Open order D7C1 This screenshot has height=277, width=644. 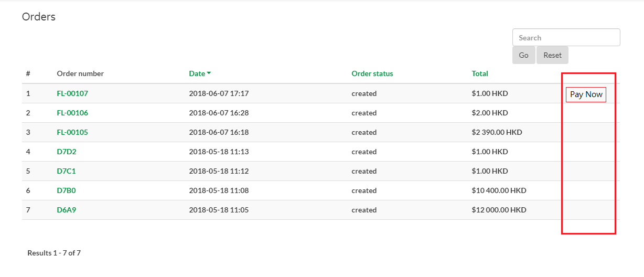pyautogui.click(x=67, y=171)
